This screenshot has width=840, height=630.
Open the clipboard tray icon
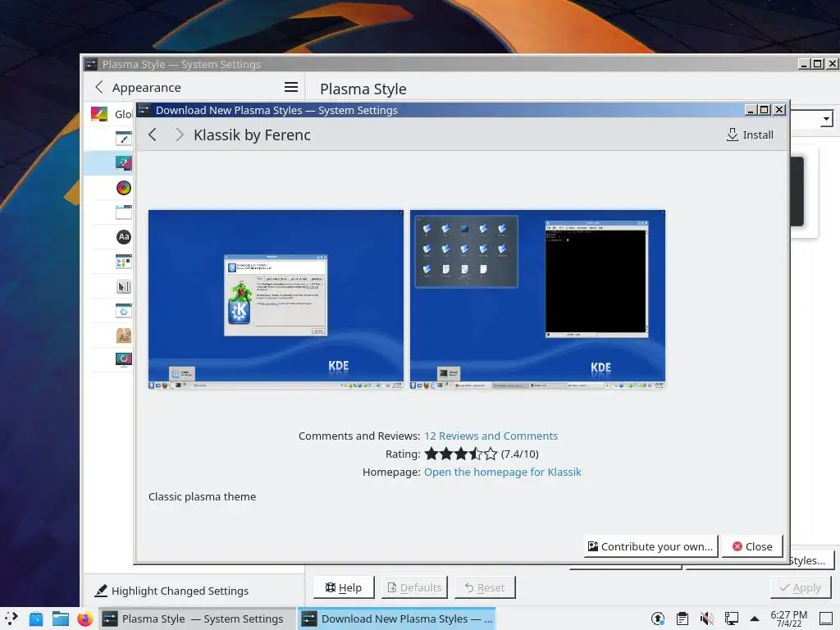pos(682,619)
